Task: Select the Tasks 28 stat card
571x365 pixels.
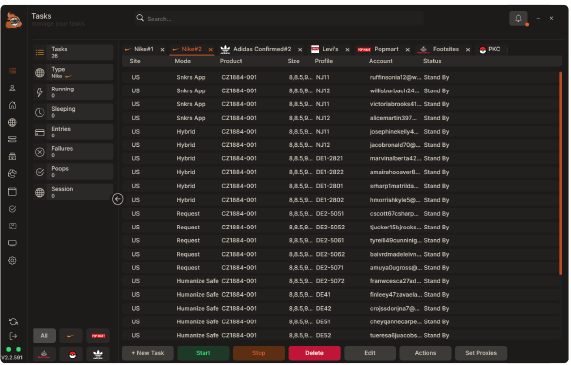Action: 73,52
